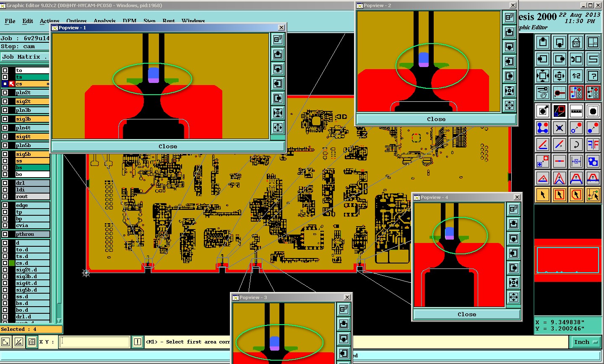Toggle display checkbox for layer rout

[5, 196]
